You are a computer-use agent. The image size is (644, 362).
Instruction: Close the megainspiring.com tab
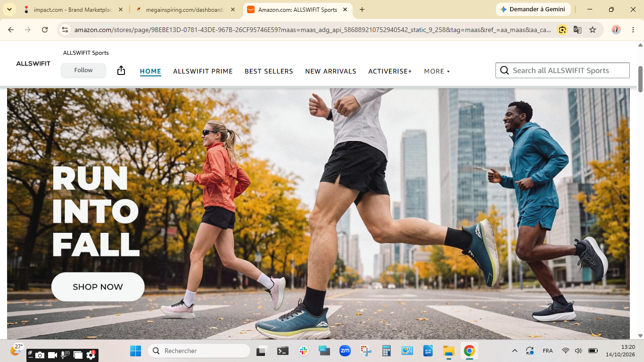pyautogui.click(x=232, y=9)
